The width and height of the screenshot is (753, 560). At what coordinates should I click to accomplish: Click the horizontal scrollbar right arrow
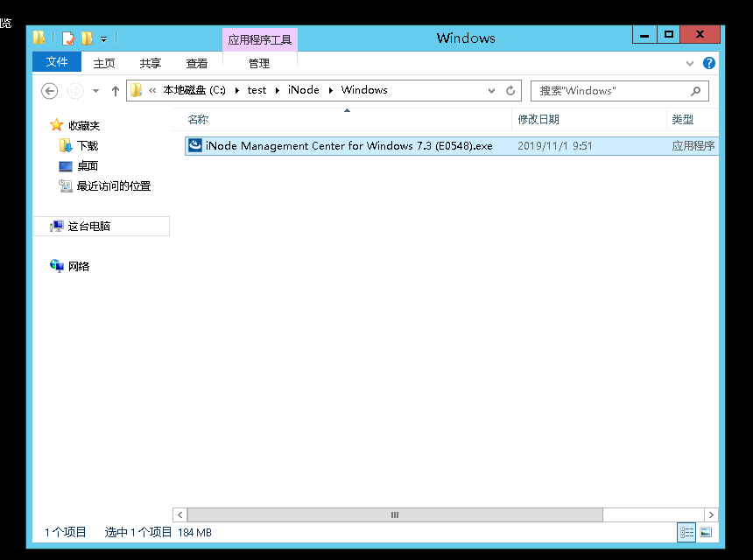pos(711,514)
